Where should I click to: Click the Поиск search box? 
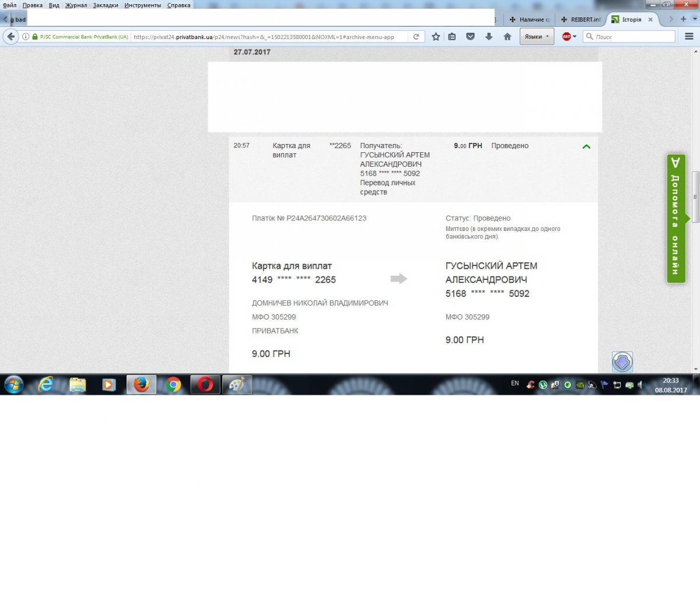[x=629, y=37]
